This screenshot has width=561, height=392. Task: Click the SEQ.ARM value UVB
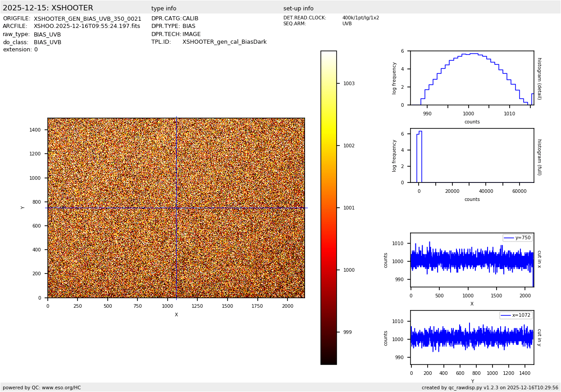click(x=347, y=24)
